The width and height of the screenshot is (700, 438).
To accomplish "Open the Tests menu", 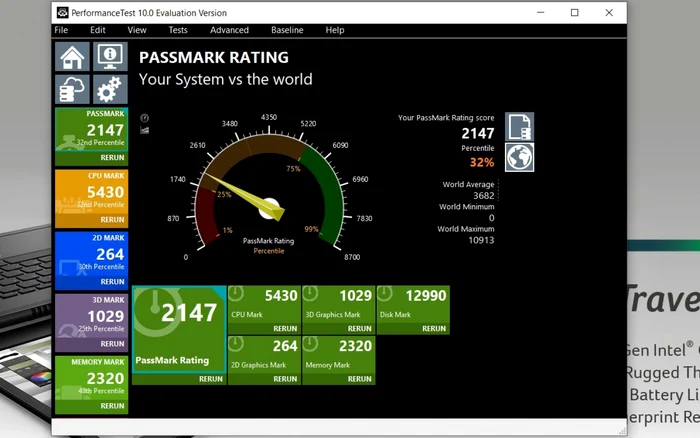I will coord(178,30).
